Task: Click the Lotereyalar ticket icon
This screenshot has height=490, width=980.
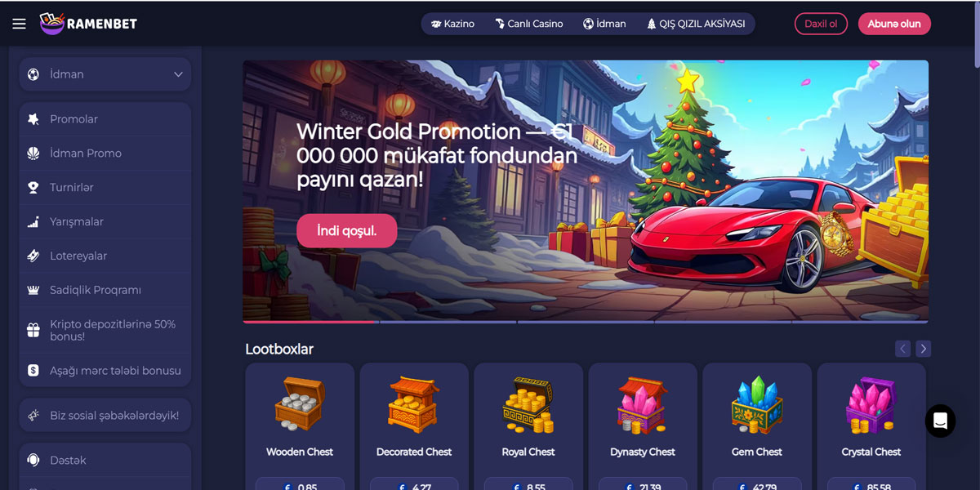Action: pyautogui.click(x=33, y=256)
